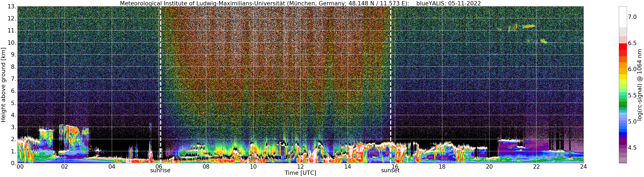
Task: Click the x-axis tick label '04'
Action: point(112,166)
